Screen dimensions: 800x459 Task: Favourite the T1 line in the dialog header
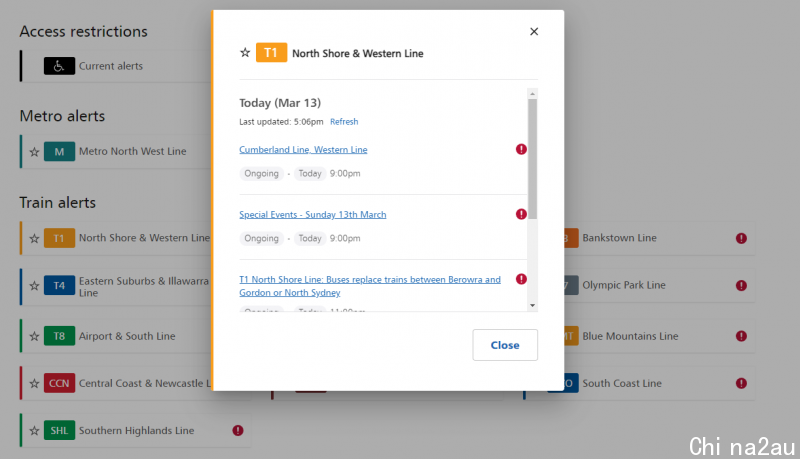[245, 53]
